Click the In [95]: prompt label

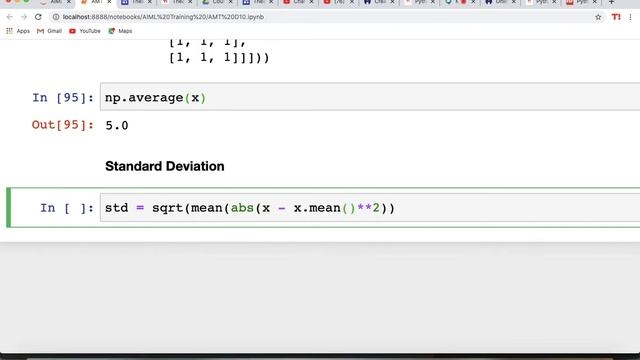click(x=63, y=98)
